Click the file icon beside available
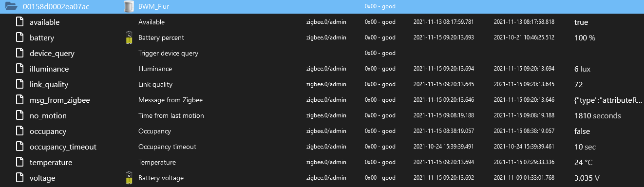The image size is (644, 187). tap(19, 22)
